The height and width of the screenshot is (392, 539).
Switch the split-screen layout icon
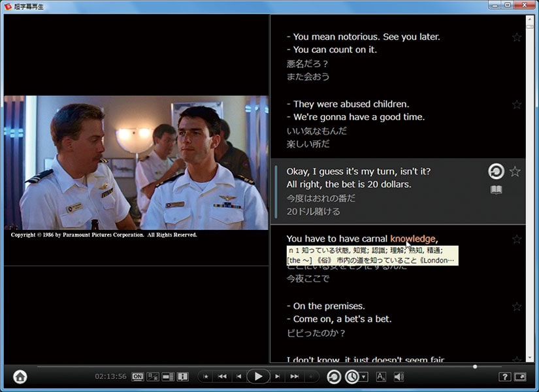pyautogui.click(x=168, y=376)
